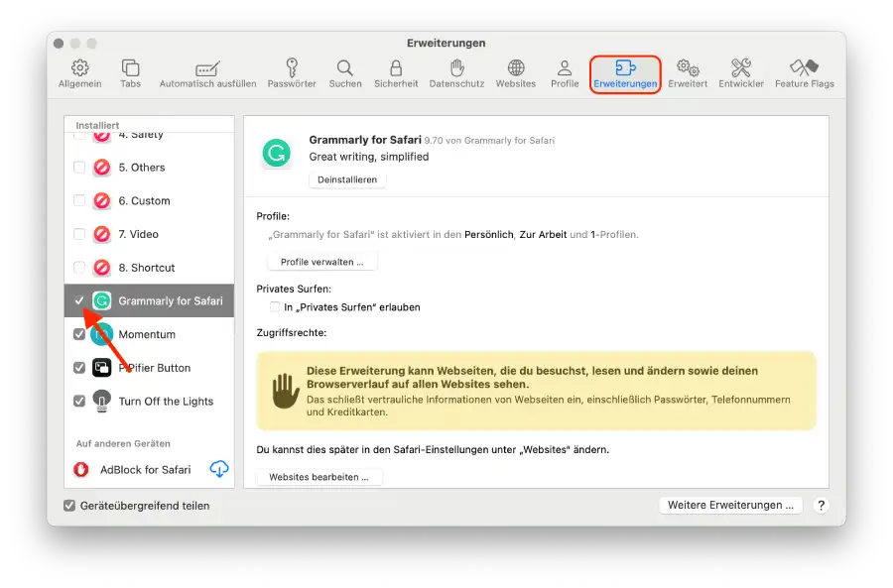Select the Erweiterungen tab
893x588 pixels.
pyautogui.click(x=625, y=74)
